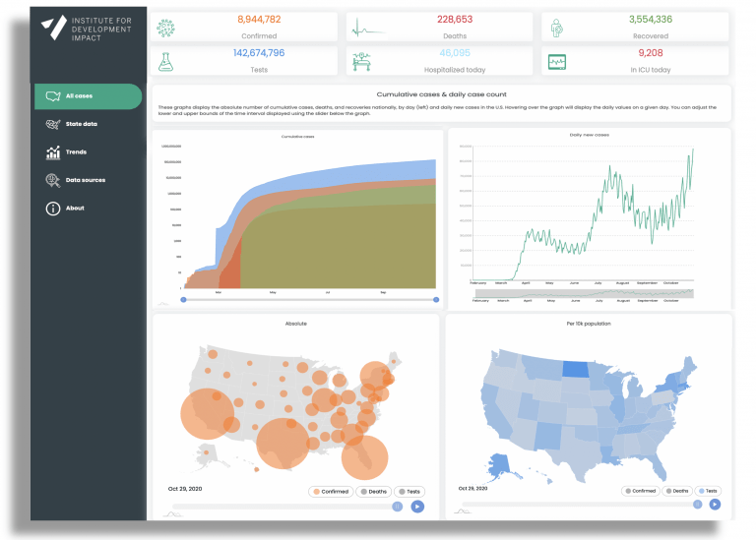Toggle Tests on Per 10k population map
The height and width of the screenshot is (540, 756).
tap(708, 491)
